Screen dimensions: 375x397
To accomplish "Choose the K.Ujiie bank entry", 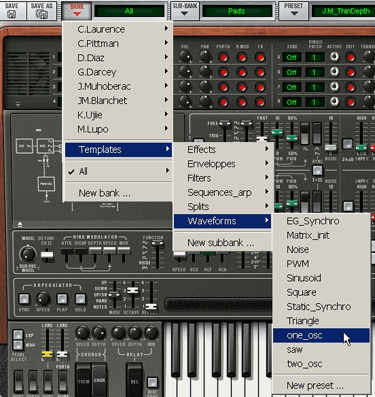I will point(118,115).
